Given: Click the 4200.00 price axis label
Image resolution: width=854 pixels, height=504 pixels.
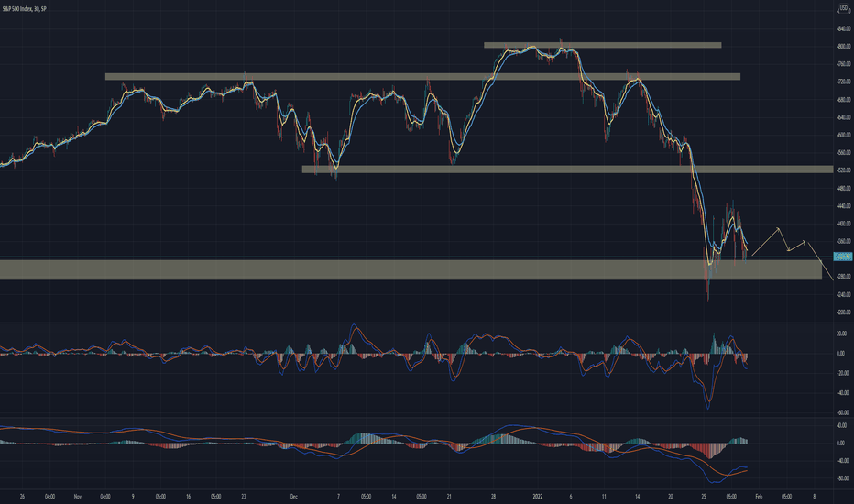Looking at the screenshot, I should pyautogui.click(x=844, y=312).
